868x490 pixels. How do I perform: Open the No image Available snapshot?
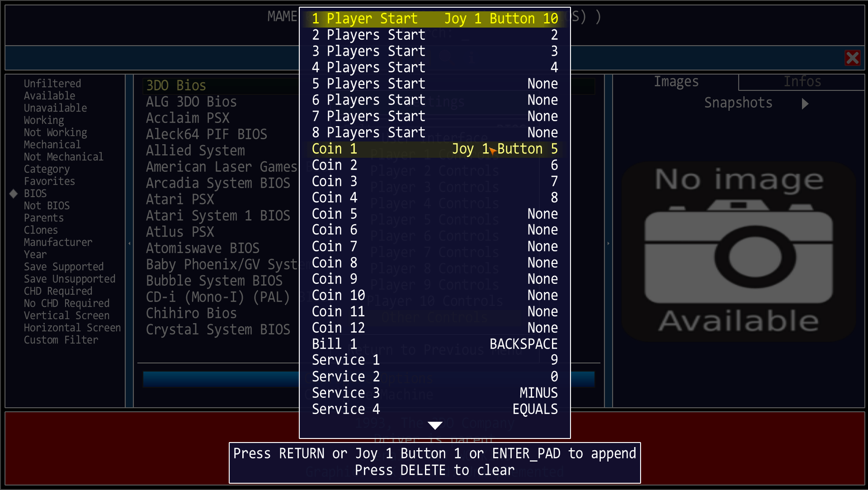point(739,251)
